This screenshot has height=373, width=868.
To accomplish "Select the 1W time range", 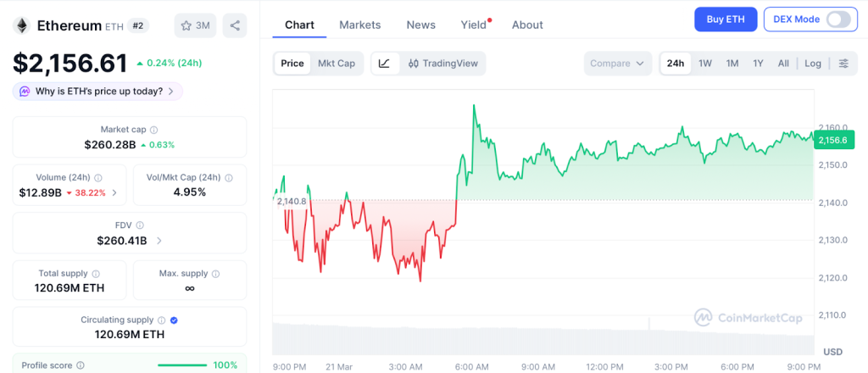I will pos(704,64).
